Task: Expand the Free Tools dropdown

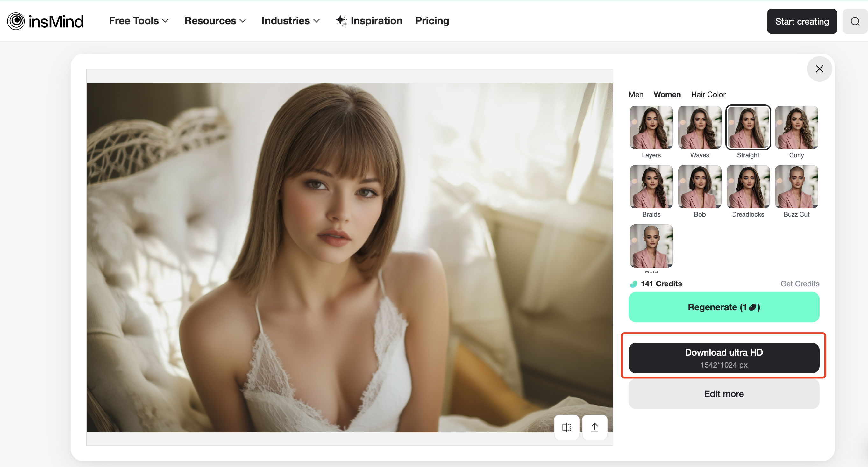Action: pyautogui.click(x=139, y=21)
